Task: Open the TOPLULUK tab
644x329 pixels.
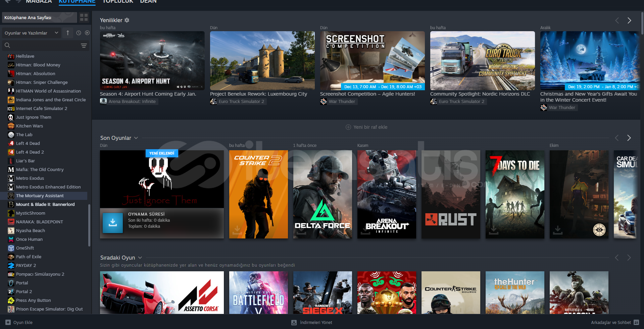Action: coord(118,2)
